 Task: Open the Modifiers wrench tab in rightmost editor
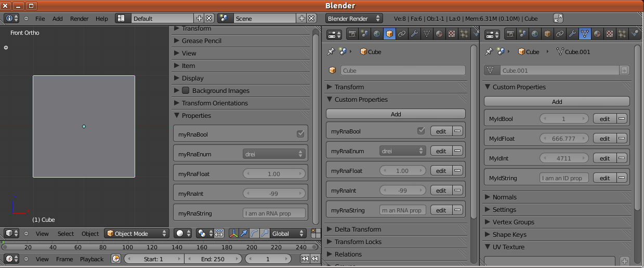pos(572,34)
